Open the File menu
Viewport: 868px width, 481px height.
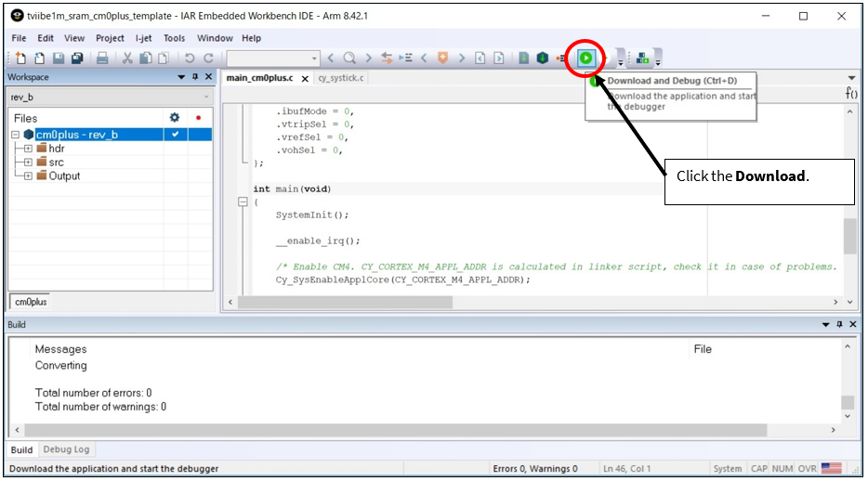19,38
